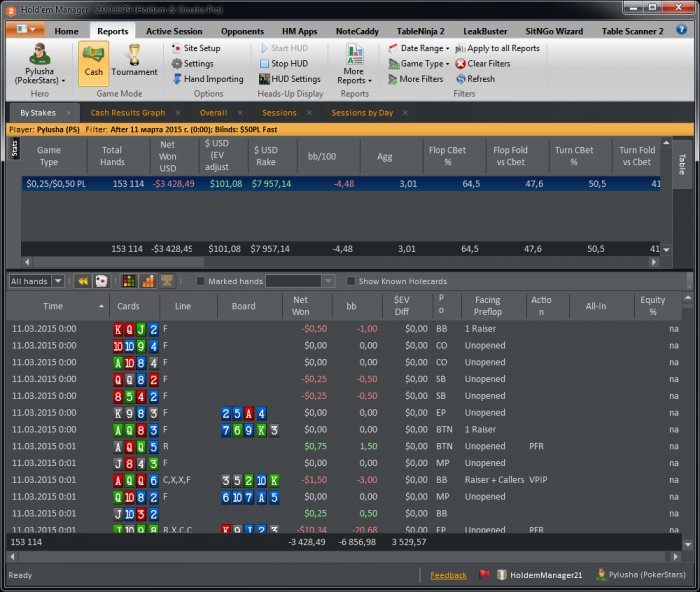Open the All hands dropdown
Viewport: 700px width, 592px height.
pyautogui.click(x=36, y=282)
